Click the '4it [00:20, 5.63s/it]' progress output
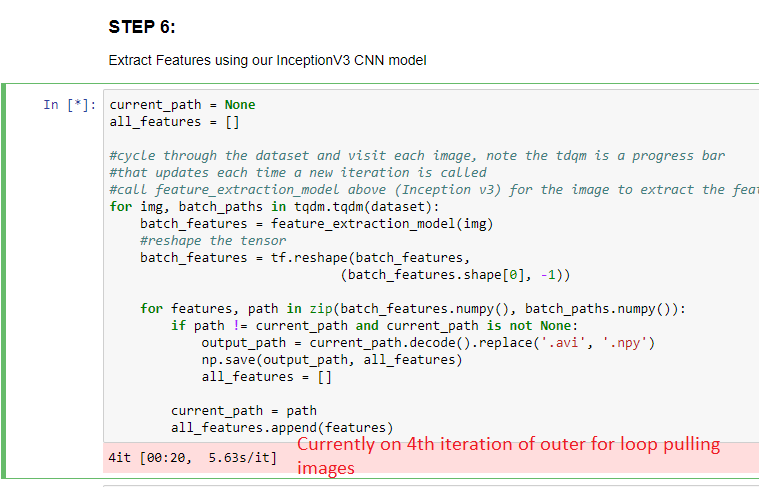 click(193, 458)
